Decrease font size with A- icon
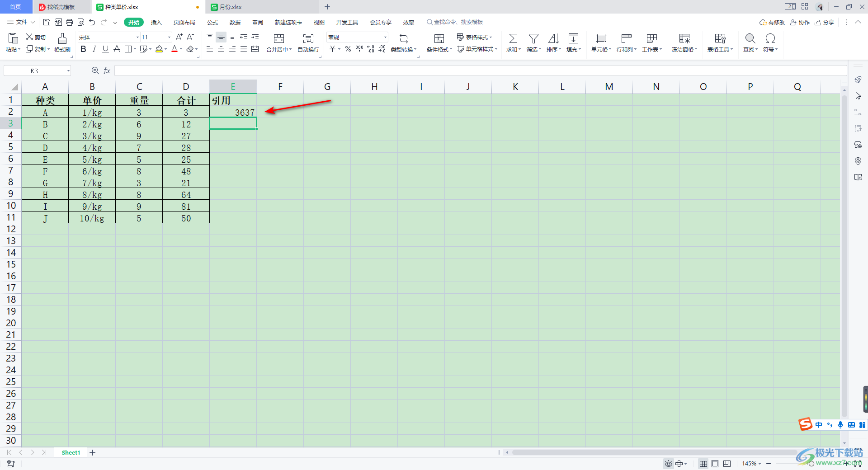Image resolution: width=868 pixels, height=470 pixels. tap(190, 37)
